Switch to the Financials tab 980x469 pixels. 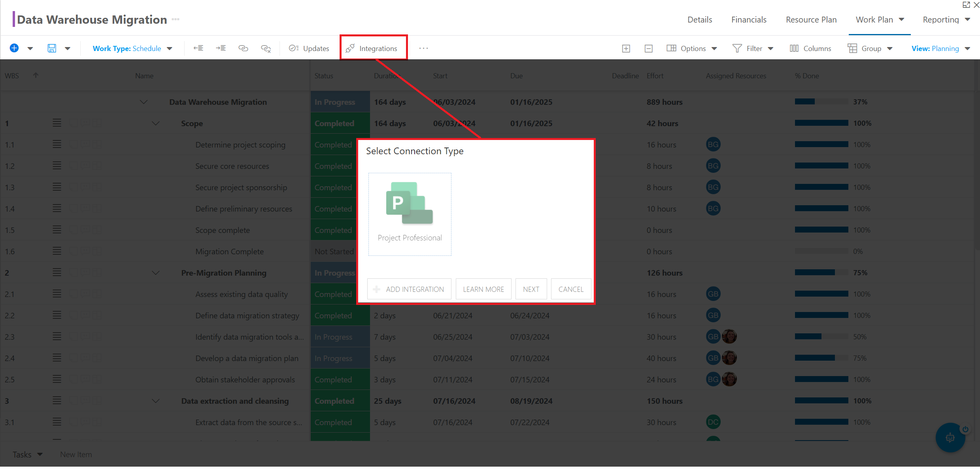(749, 19)
